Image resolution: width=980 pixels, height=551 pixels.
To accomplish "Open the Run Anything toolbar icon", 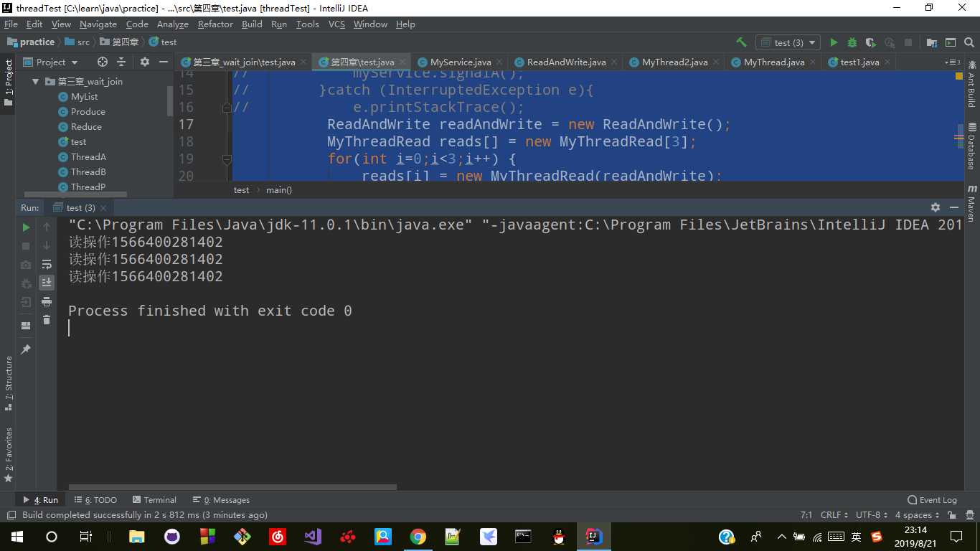I will pos(951,42).
